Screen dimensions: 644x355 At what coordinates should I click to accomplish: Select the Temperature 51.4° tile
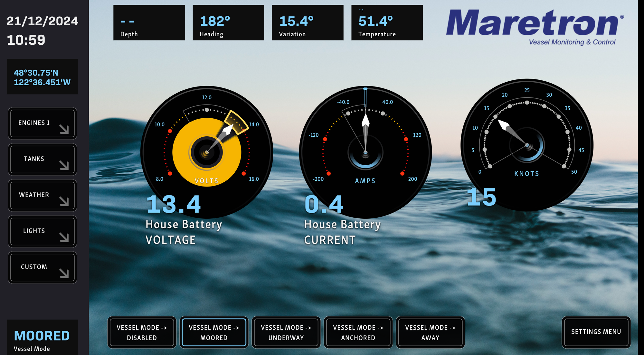[387, 23]
